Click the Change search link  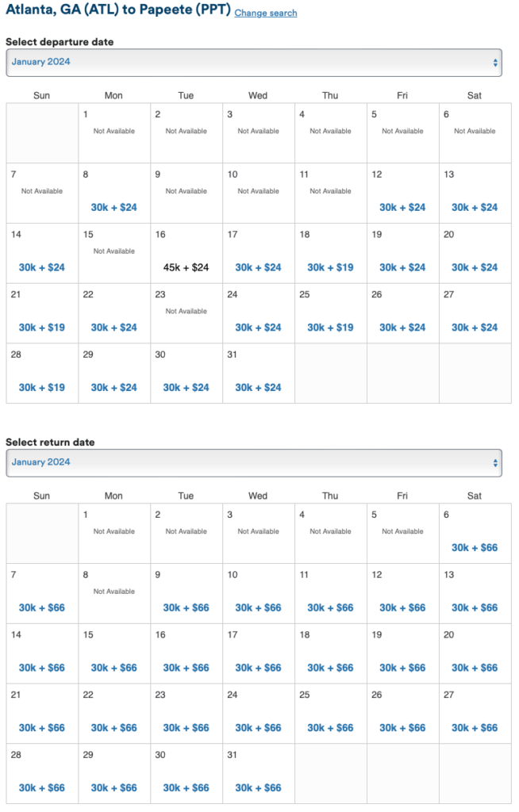pos(266,13)
